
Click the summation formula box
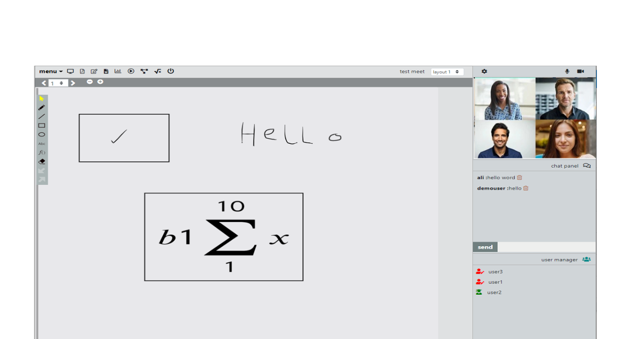(224, 237)
